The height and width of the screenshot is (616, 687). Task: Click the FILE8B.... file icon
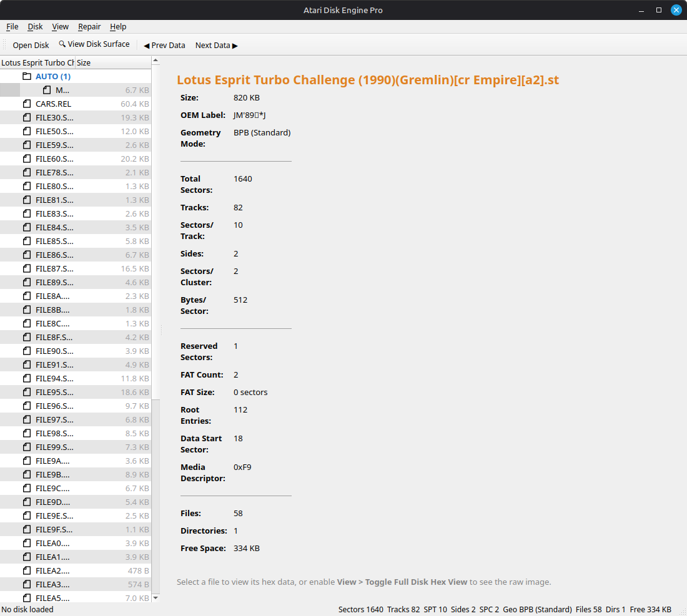tap(27, 310)
